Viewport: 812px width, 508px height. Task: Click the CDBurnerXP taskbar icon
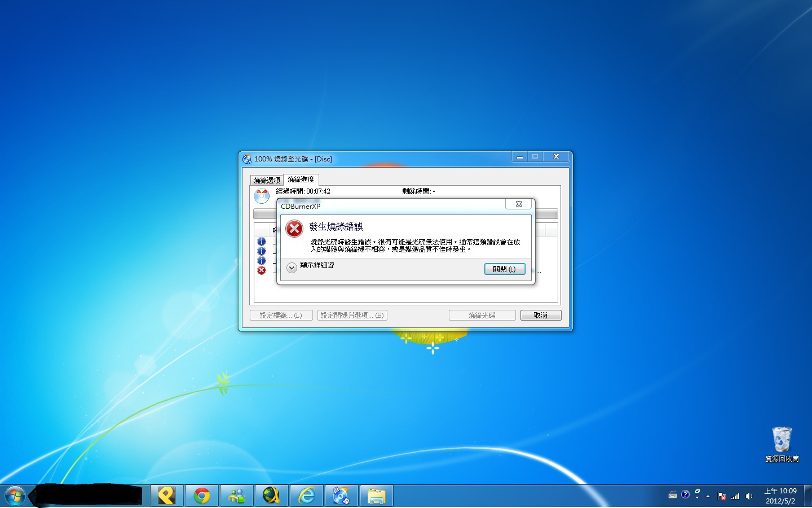(341, 496)
